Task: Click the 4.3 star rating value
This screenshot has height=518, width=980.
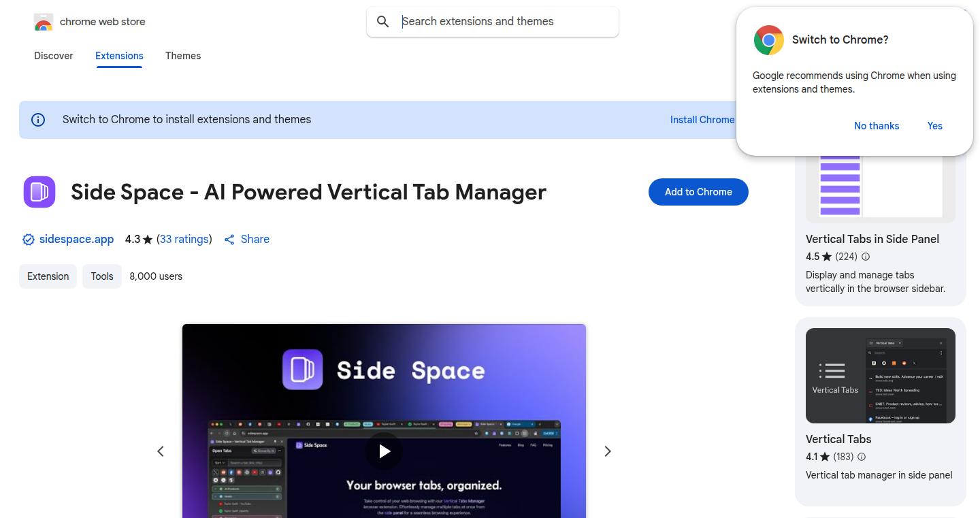Action: click(x=139, y=240)
